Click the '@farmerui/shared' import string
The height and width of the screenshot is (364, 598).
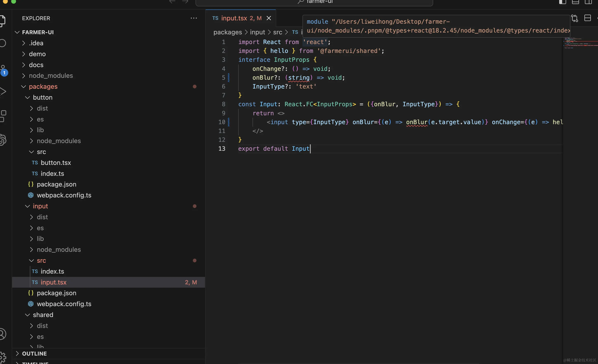pyautogui.click(x=349, y=51)
